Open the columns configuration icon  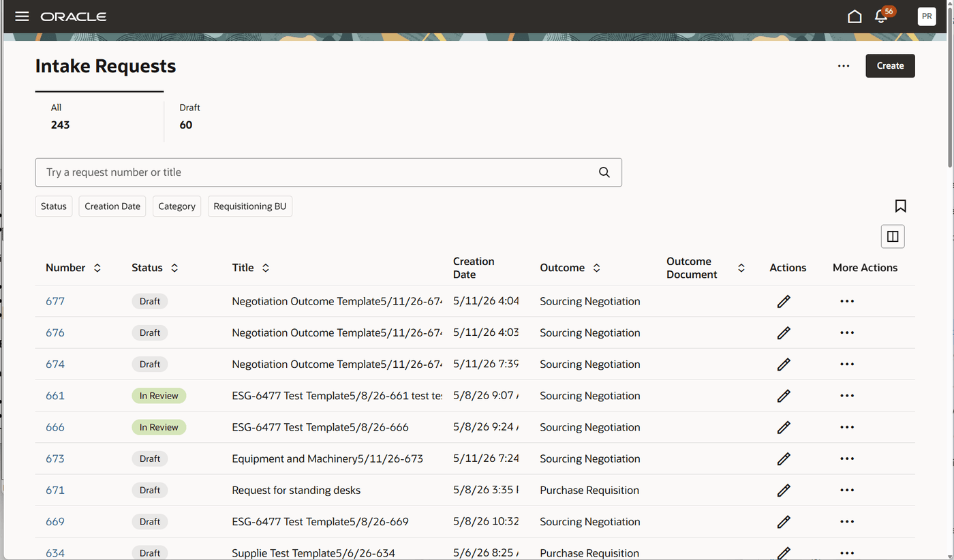coord(893,236)
